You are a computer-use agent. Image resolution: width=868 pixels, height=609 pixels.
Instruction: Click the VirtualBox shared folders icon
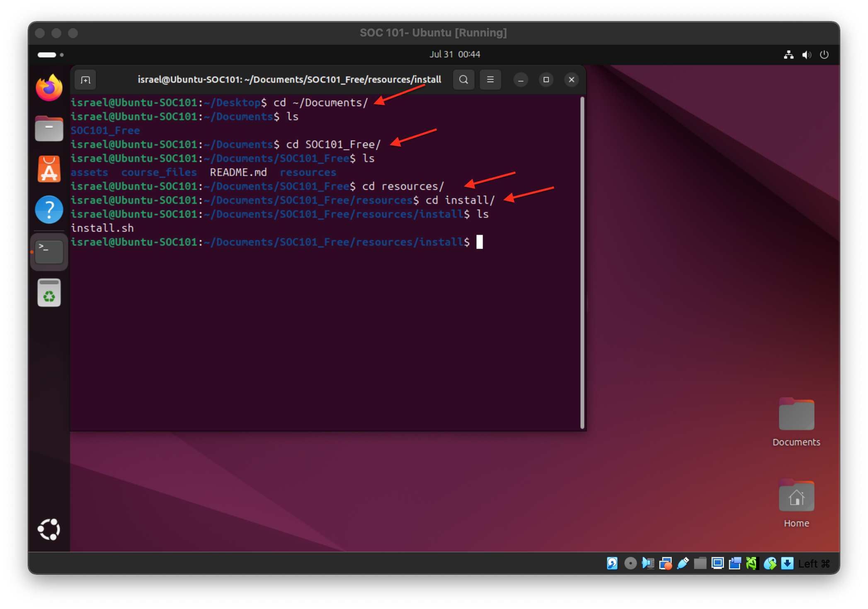coord(700,563)
